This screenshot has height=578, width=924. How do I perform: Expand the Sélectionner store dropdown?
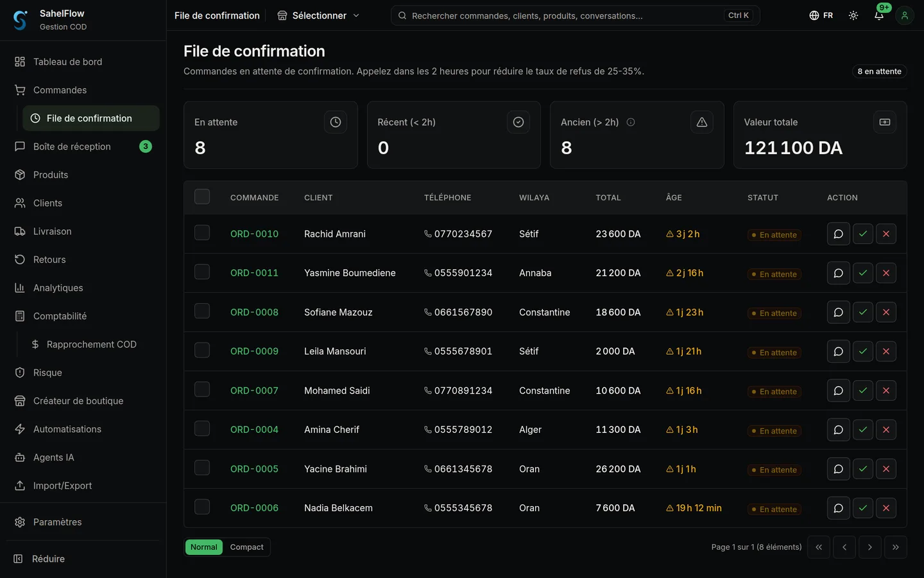coord(318,15)
